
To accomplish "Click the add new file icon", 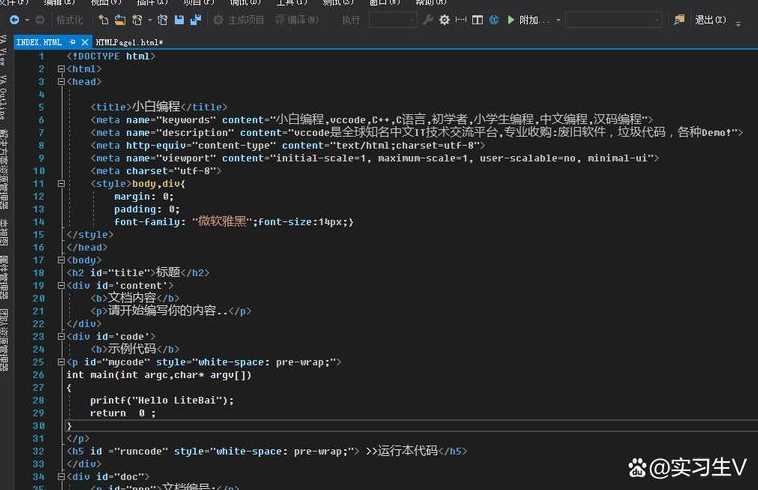I will click(x=138, y=20).
